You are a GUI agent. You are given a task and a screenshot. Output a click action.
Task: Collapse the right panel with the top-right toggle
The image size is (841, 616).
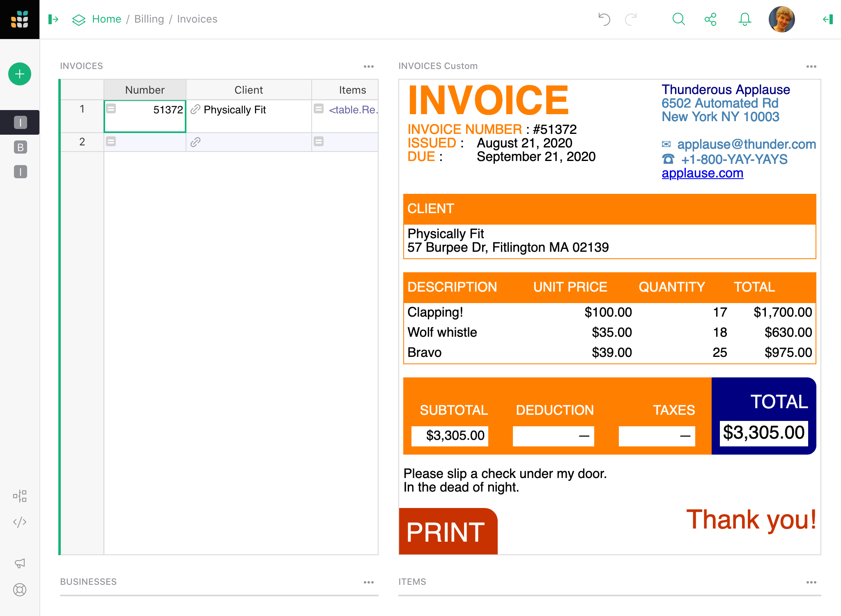pos(827,19)
